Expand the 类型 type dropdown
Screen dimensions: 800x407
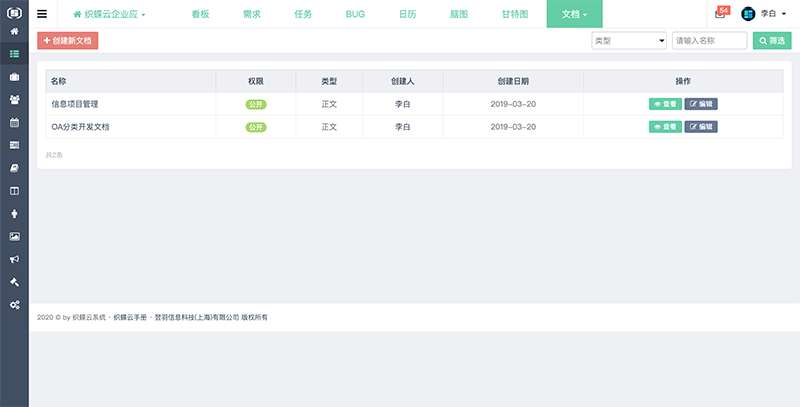(629, 41)
